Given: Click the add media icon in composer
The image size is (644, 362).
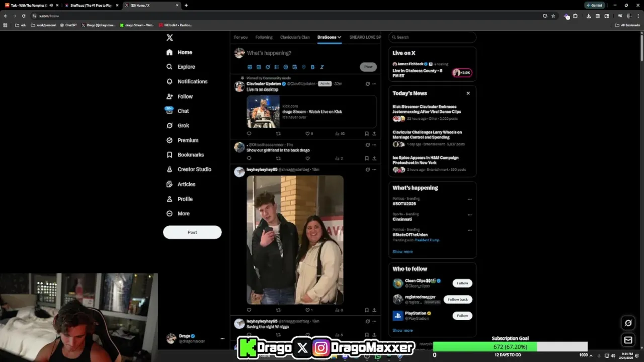Looking at the screenshot, I should click(250, 67).
